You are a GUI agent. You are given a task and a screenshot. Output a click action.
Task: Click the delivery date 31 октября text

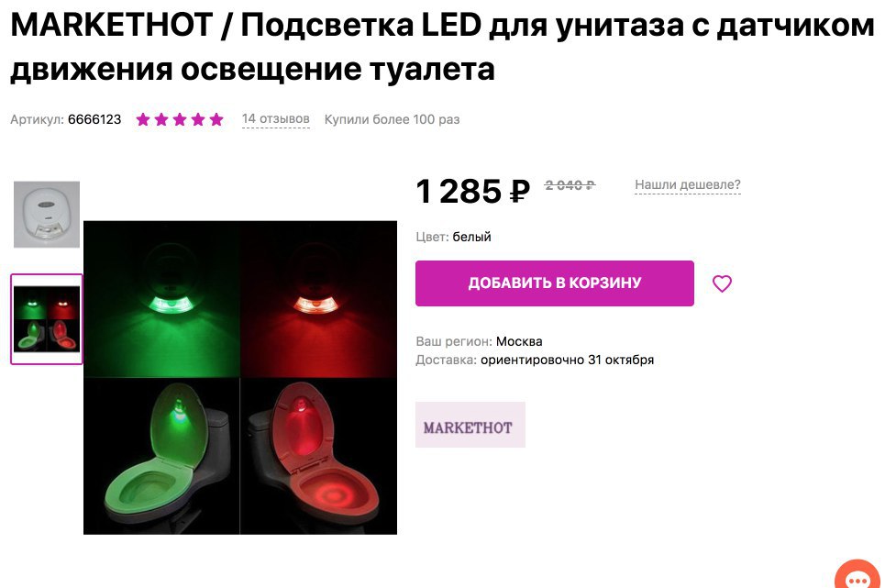point(621,360)
